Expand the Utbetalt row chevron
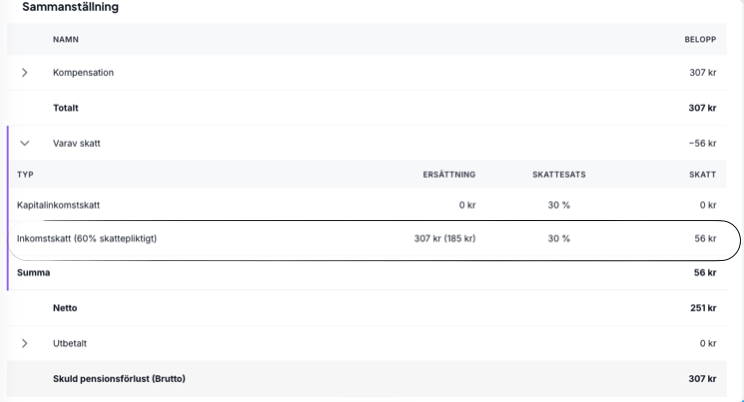 pos(25,343)
